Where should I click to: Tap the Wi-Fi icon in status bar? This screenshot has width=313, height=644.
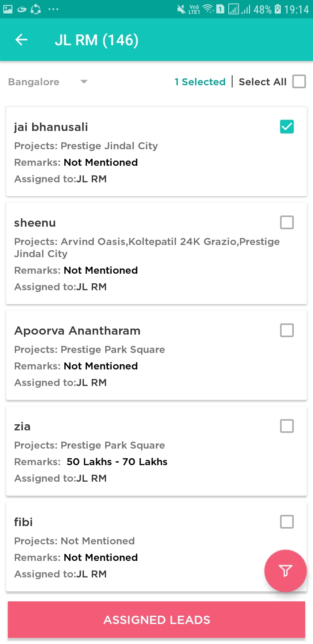[x=208, y=9]
